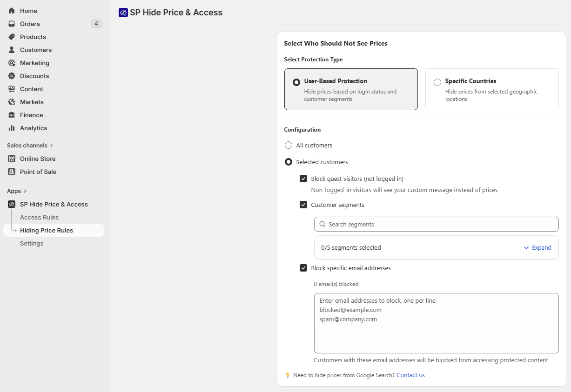This screenshot has width=571, height=392.
Task: Click the Finance bank icon
Action: (x=12, y=115)
